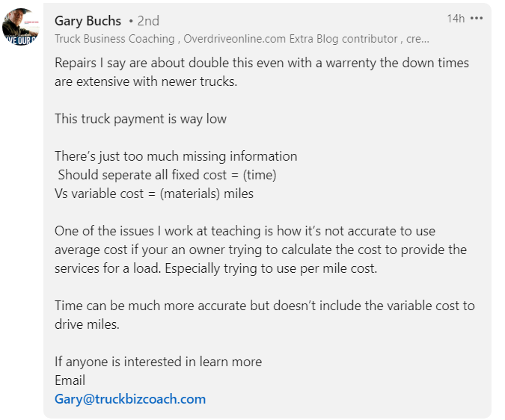Click the "Vs variable cost = (materials) miles" line
This screenshot has height=420, width=505.
pos(154,194)
